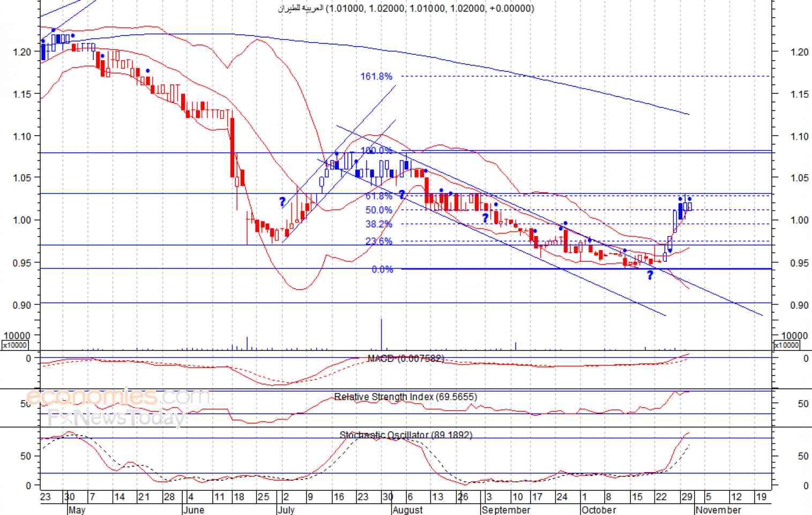Image resolution: width=812 pixels, height=515 pixels.
Task: Select the 10000 volume label on left axis
Action: [x=17, y=336]
